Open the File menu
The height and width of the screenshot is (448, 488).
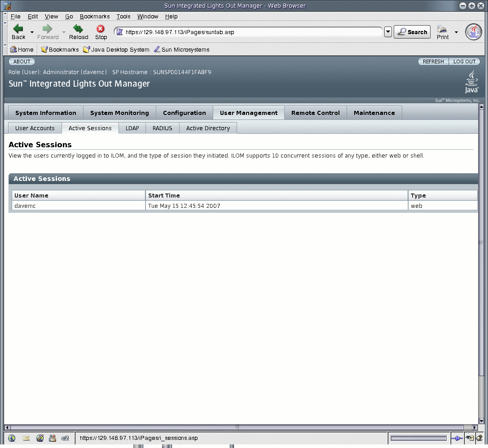pos(15,17)
